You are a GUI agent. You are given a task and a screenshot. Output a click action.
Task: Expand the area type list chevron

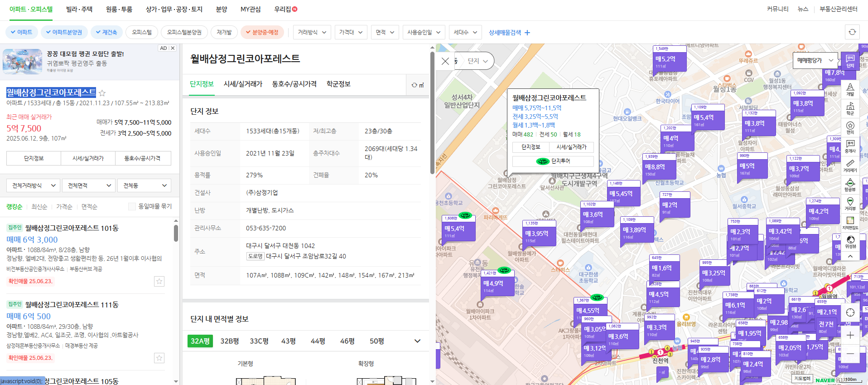[417, 341]
